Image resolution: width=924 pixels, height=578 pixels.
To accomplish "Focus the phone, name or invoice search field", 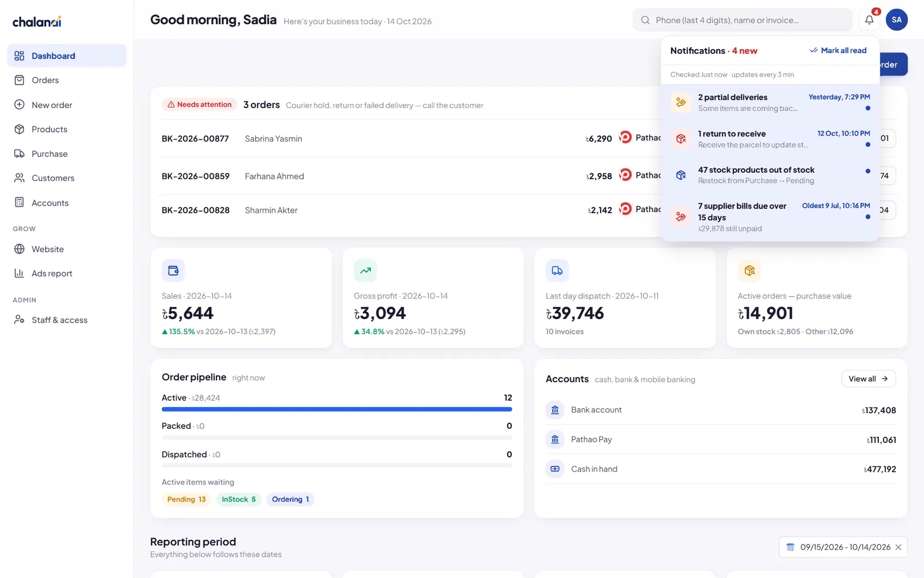I will pos(743,20).
